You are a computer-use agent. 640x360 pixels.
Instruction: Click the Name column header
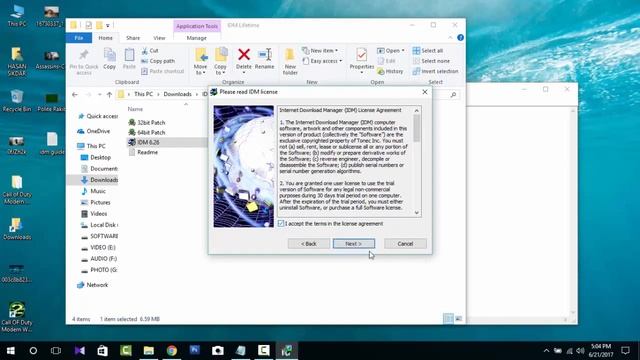tap(135, 109)
